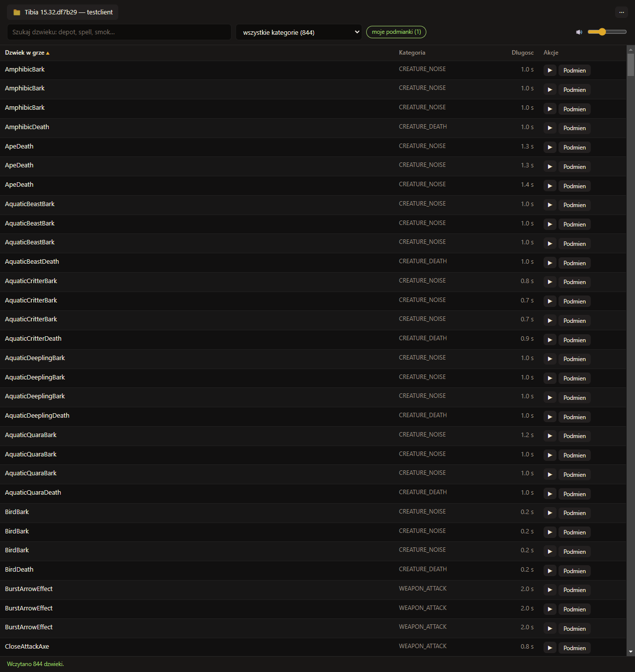Click Podmien for CloseAttackAxe
Viewport: 635px width, 672px height.
(574, 648)
